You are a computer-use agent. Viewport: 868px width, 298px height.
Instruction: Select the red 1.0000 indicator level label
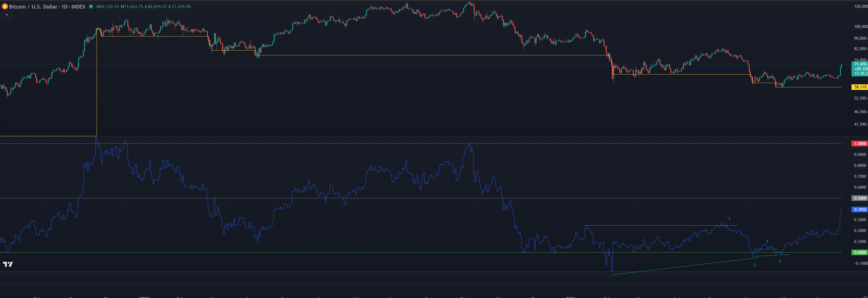859,144
